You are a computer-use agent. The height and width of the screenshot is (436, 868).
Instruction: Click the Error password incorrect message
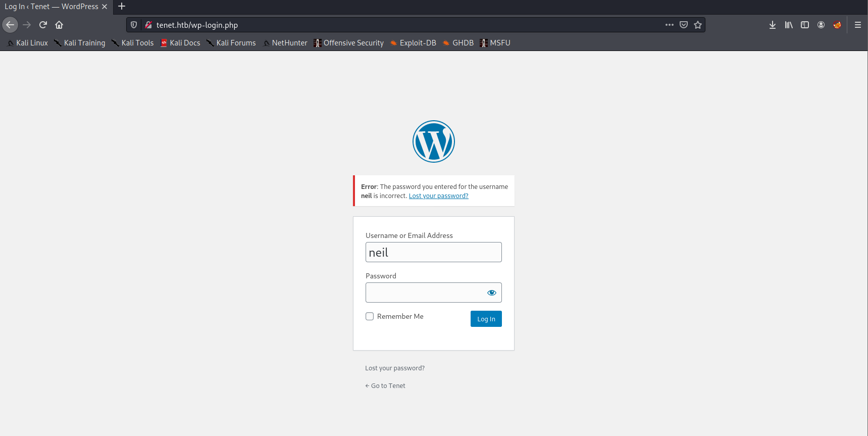[x=434, y=191]
